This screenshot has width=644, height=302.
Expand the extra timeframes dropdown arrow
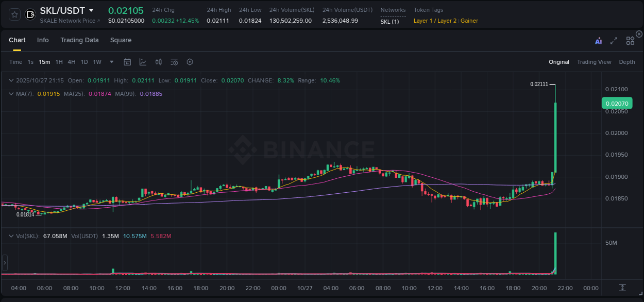(111, 62)
